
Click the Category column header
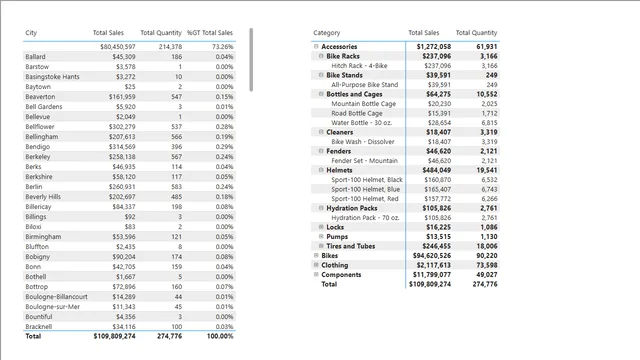coord(327,33)
